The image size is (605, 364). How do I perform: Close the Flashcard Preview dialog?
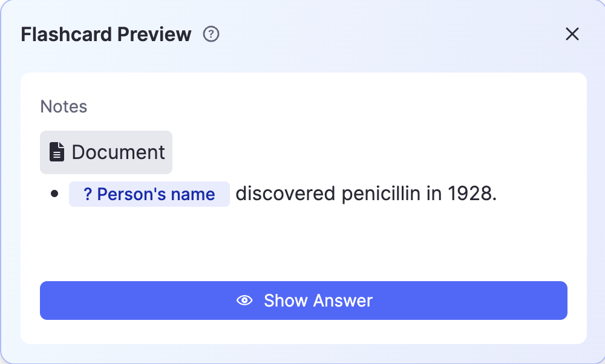coord(572,34)
